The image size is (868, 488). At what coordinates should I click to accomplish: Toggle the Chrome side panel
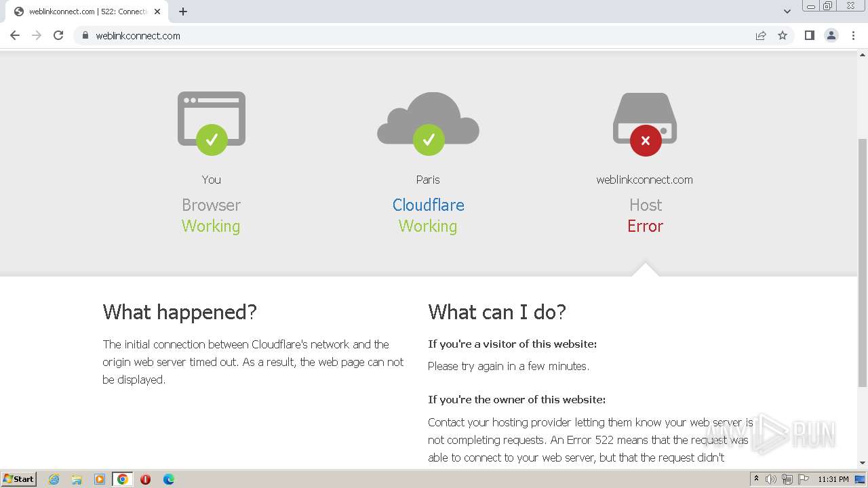[810, 35]
